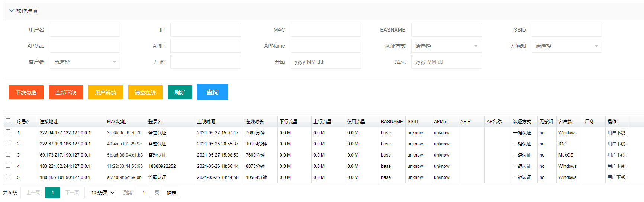The image size is (644, 202).
Task: Check the checkbox for row 1
Action: [8, 132]
